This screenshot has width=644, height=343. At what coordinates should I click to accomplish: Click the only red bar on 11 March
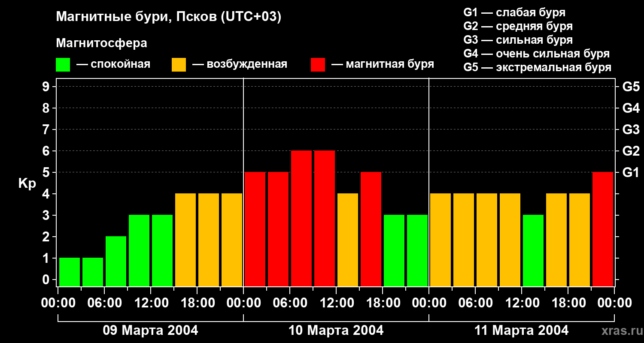pyautogui.click(x=602, y=229)
